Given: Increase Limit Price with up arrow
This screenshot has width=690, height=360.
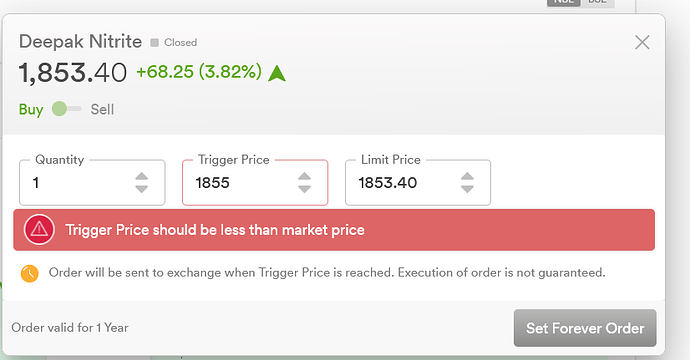Looking at the screenshot, I should coord(467,176).
